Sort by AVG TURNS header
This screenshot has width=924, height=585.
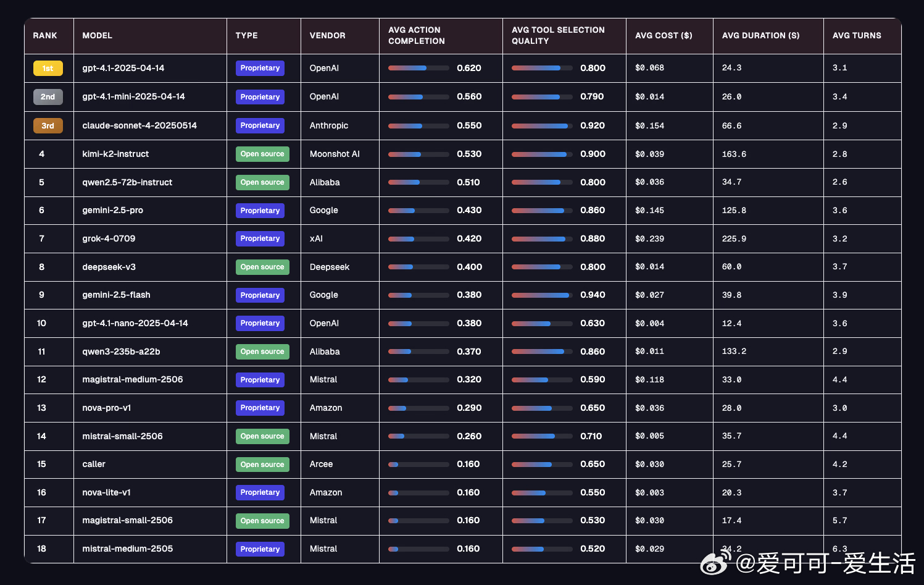pyautogui.click(x=857, y=36)
